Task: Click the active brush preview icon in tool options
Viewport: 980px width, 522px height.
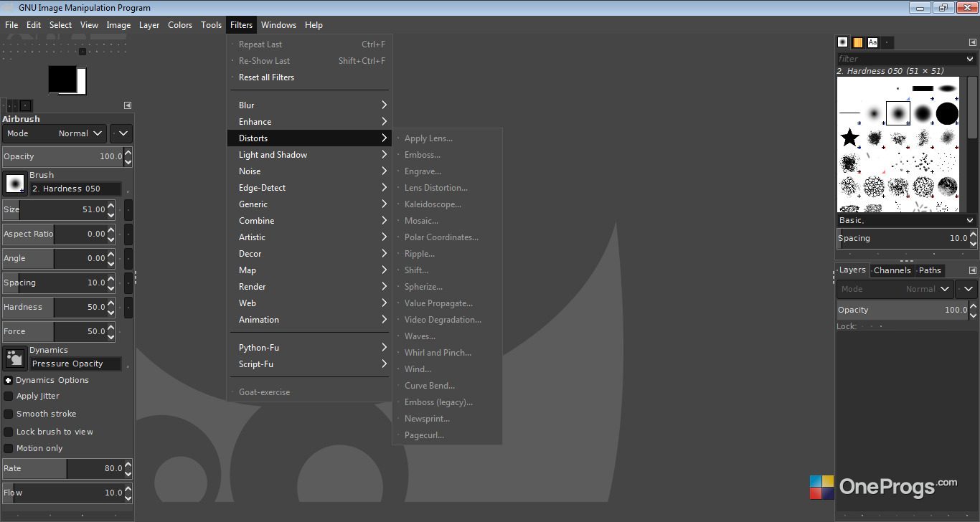Action: click(x=15, y=184)
